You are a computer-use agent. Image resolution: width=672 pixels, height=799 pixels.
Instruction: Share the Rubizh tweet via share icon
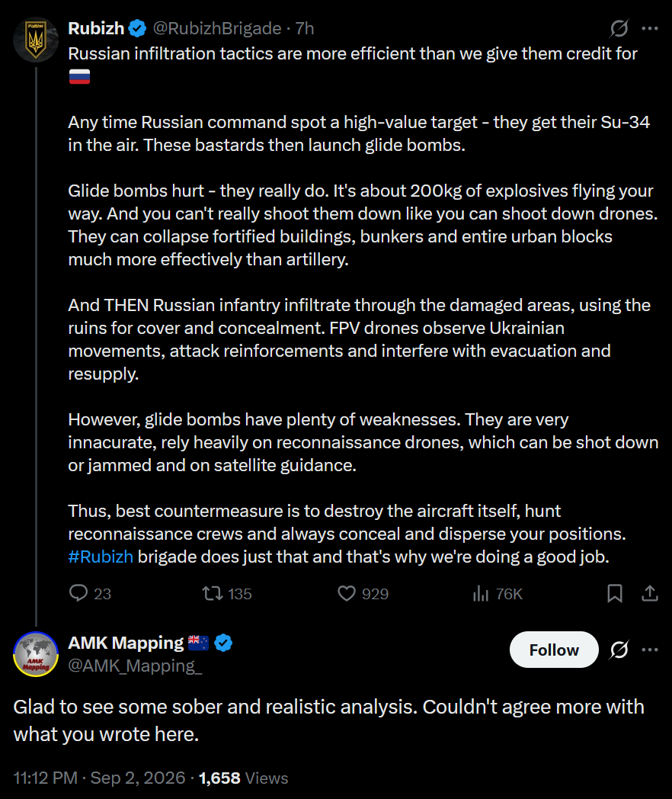click(x=650, y=594)
